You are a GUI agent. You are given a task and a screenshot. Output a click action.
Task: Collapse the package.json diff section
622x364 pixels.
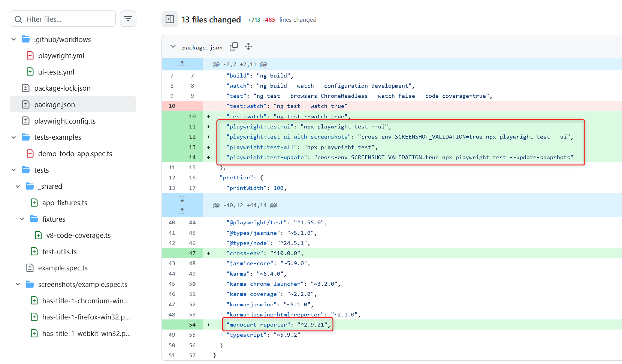point(173,47)
